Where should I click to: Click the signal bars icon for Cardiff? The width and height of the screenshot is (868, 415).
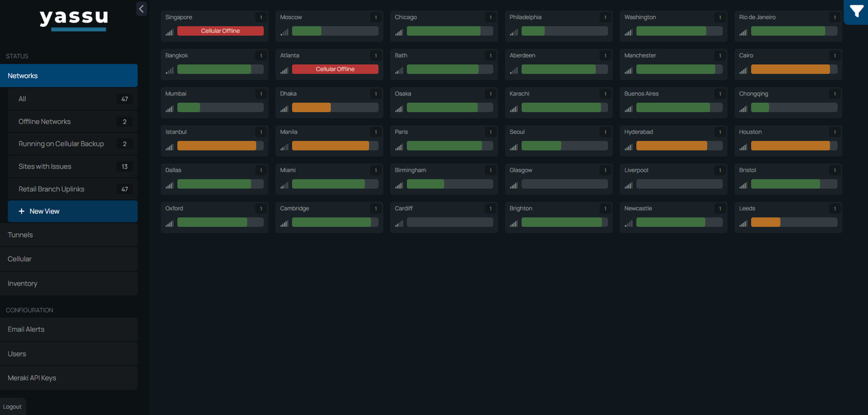pos(399,223)
